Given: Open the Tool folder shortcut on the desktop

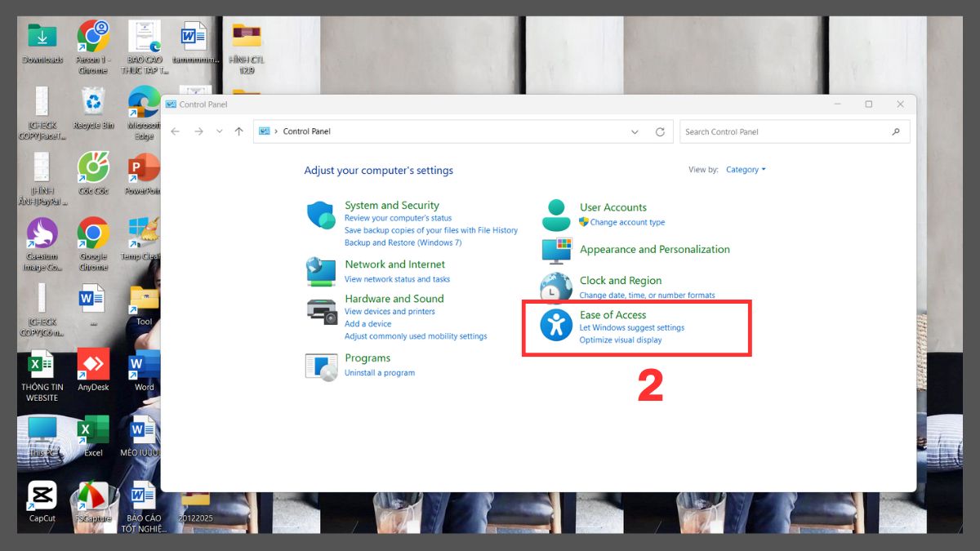Looking at the screenshot, I should tap(144, 305).
